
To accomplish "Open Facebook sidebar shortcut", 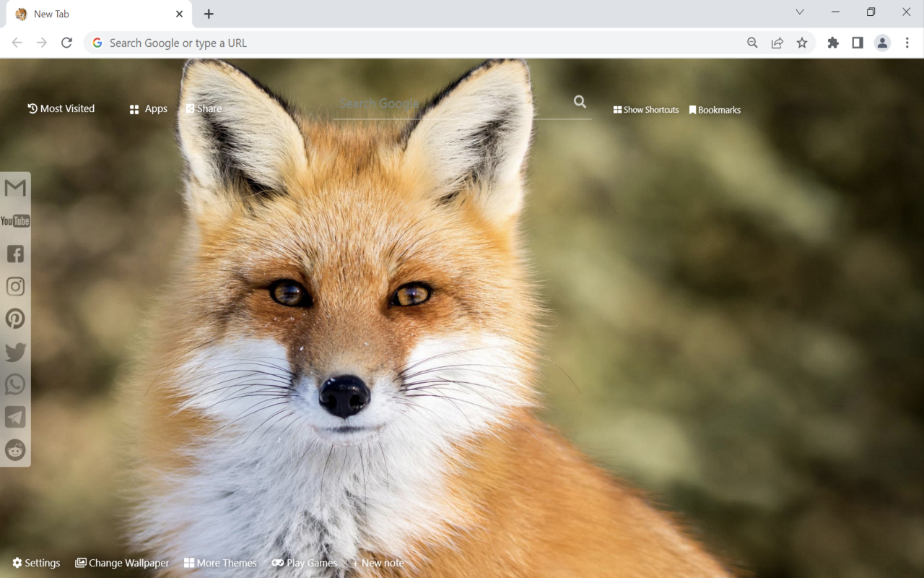I will point(15,254).
